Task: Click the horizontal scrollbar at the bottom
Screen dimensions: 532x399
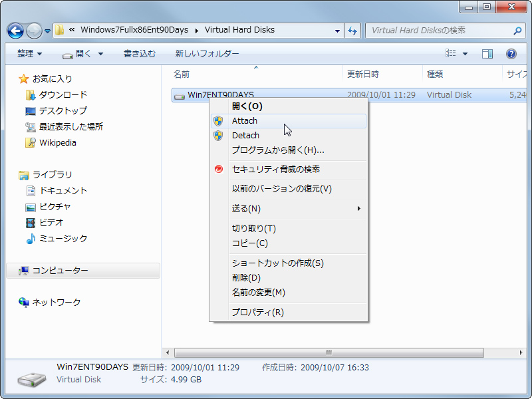Action: click(x=328, y=353)
